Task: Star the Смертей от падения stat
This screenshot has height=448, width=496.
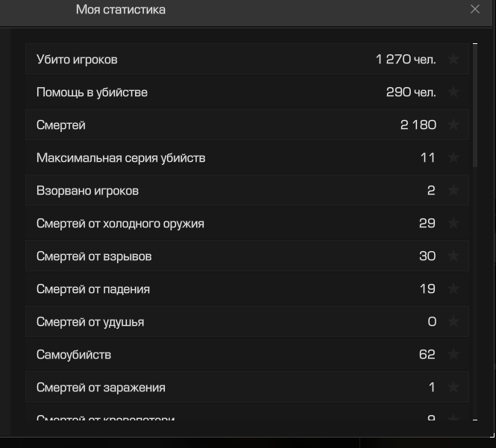Action: (453, 288)
